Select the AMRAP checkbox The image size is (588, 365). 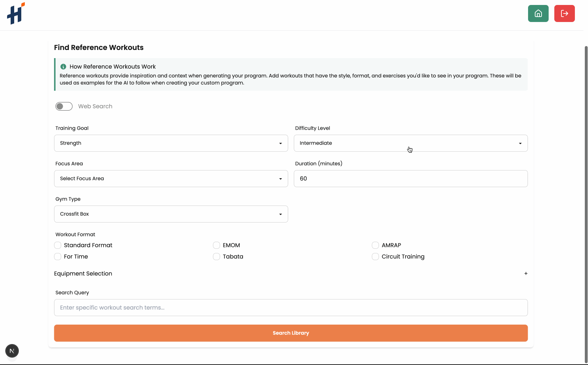[375, 245]
